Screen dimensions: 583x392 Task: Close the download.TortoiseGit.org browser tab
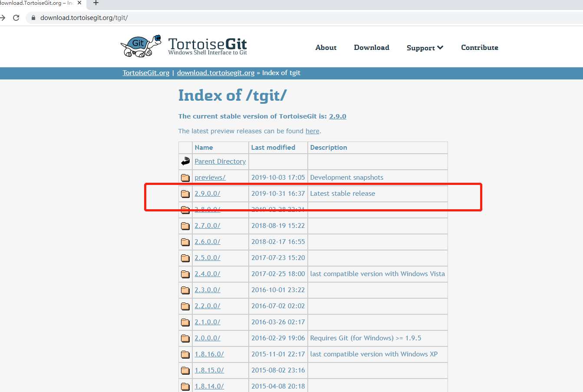coord(79,3)
